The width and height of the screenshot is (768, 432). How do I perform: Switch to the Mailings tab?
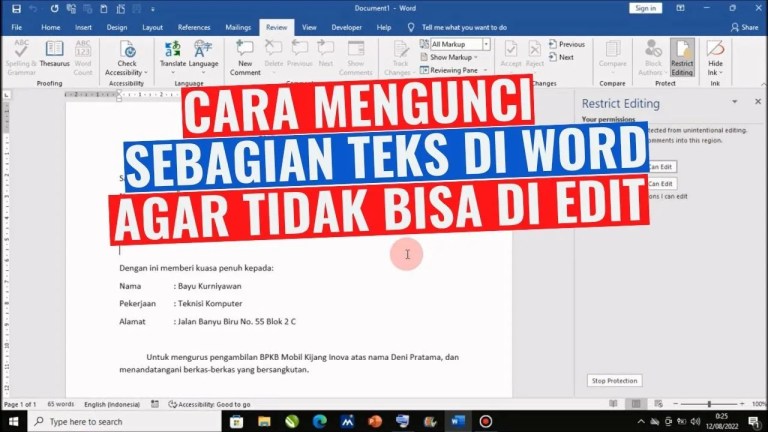pyautogui.click(x=238, y=27)
